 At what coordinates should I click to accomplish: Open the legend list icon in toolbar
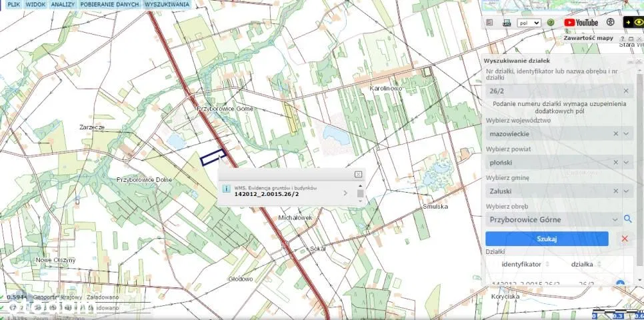point(489,22)
